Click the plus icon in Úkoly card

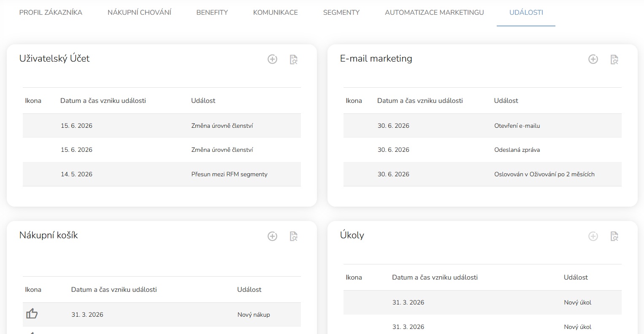(593, 236)
